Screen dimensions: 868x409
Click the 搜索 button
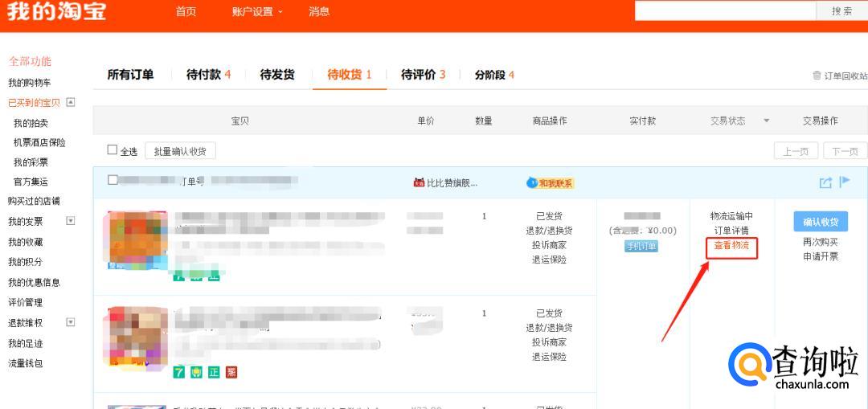click(x=842, y=11)
